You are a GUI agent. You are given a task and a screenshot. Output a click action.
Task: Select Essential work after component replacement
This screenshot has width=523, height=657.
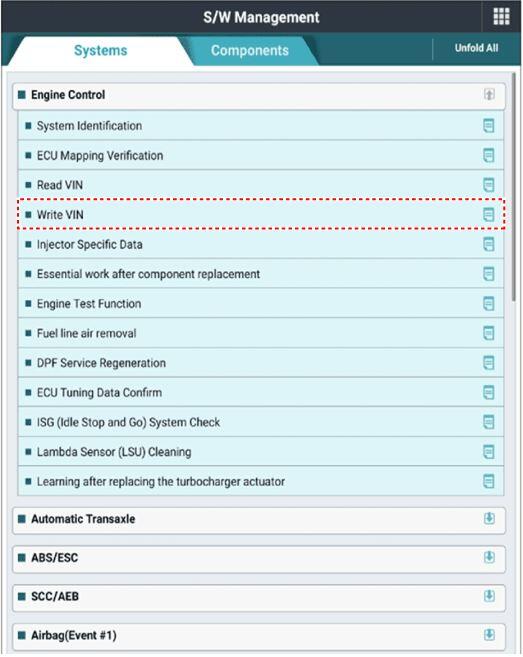click(261, 274)
